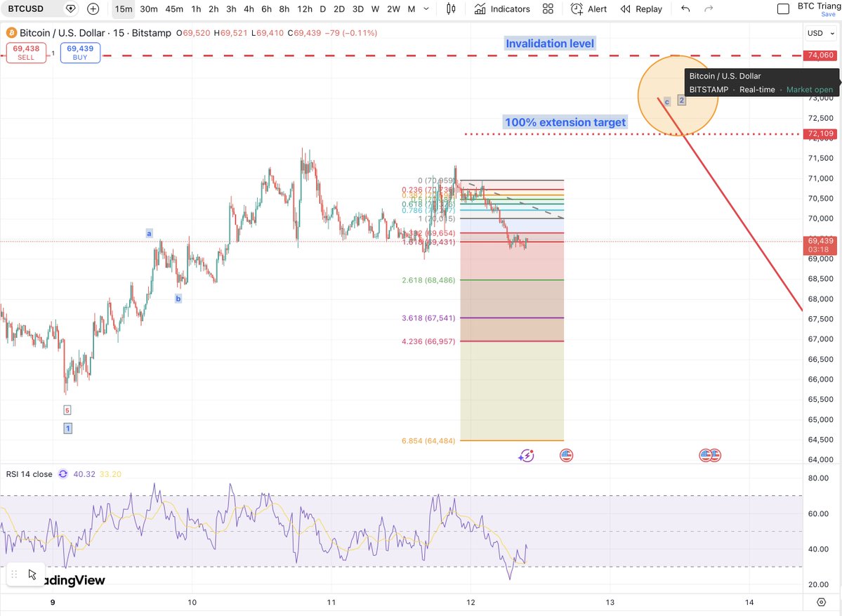Click the Save link under BTC Triang
Screen dimensions: 842x616
click(828, 14)
